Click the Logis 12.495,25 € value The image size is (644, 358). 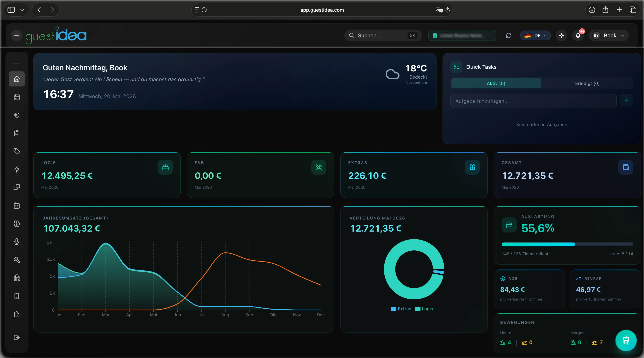67,176
